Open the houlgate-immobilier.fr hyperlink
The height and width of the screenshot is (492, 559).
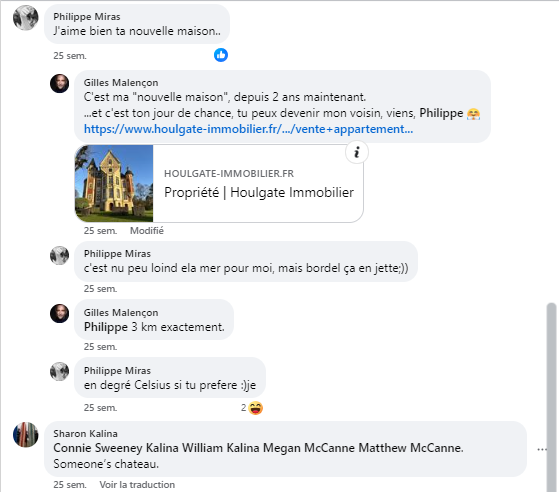pyautogui.click(x=248, y=129)
